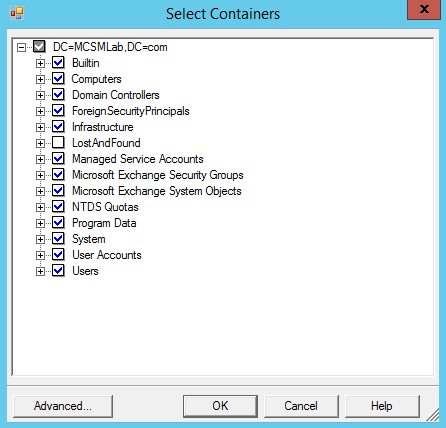
Task: Select the Program Data tree label
Action: pos(104,223)
